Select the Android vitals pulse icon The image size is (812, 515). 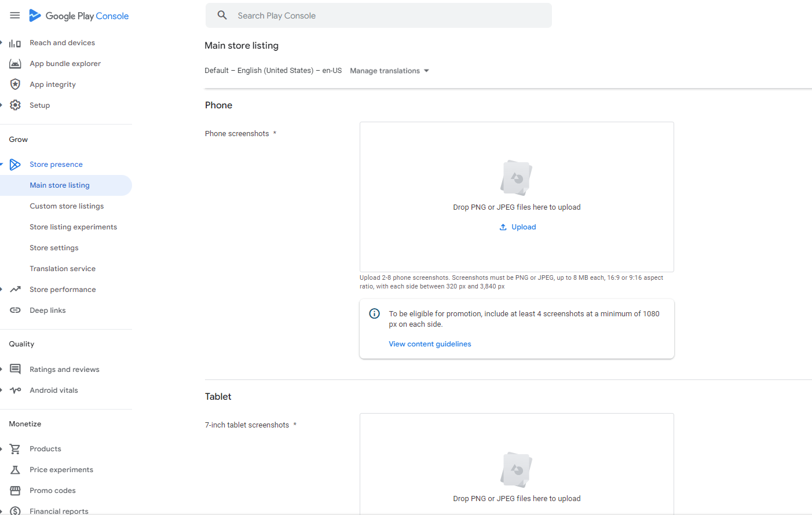[14, 390]
